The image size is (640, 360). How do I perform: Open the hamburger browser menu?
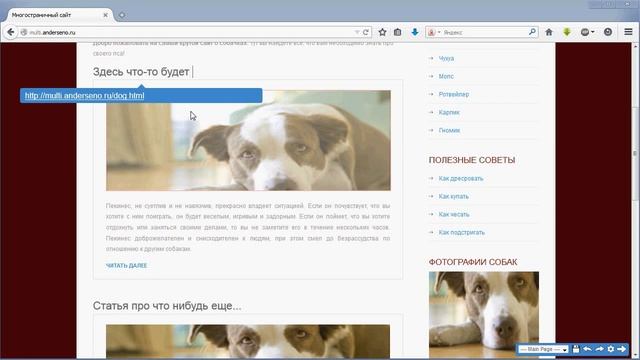tap(628, 32)
